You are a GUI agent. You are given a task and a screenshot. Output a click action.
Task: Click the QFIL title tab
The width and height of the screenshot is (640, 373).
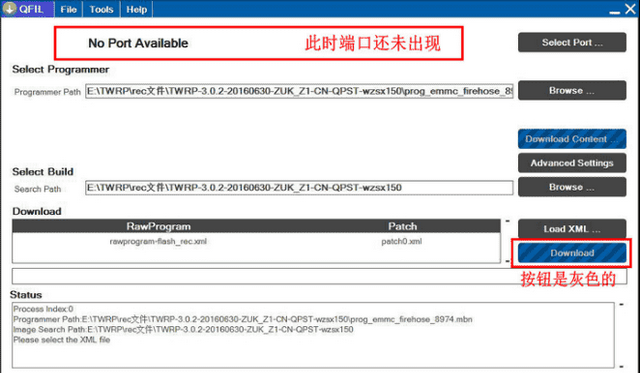click(27, 9)
